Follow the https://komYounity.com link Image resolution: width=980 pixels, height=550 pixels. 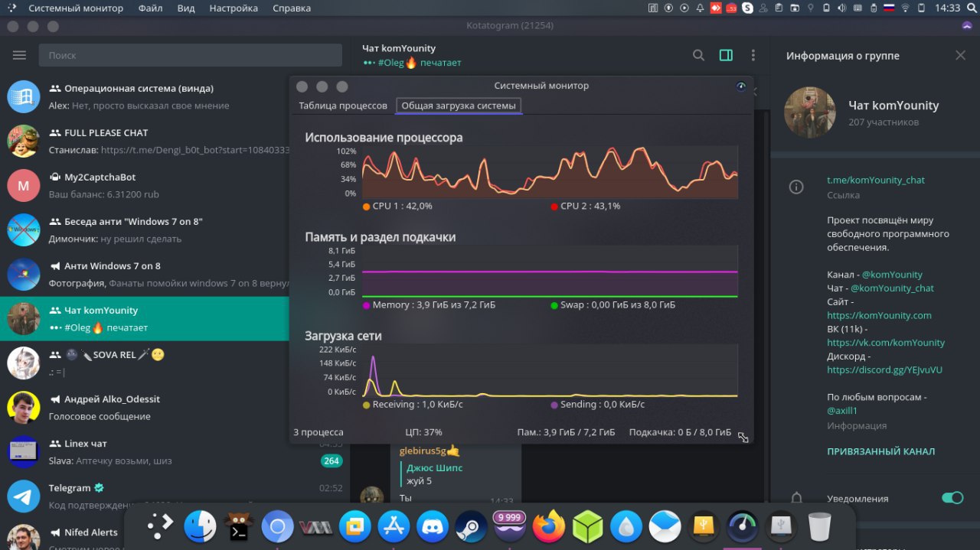click(879, 315)
